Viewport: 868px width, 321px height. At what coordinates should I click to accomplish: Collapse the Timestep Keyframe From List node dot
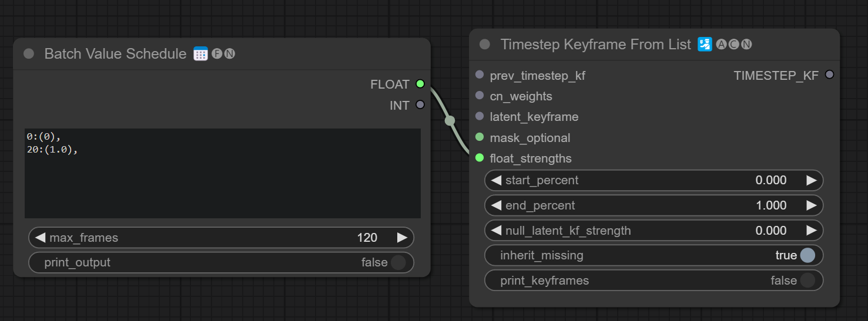485,45
